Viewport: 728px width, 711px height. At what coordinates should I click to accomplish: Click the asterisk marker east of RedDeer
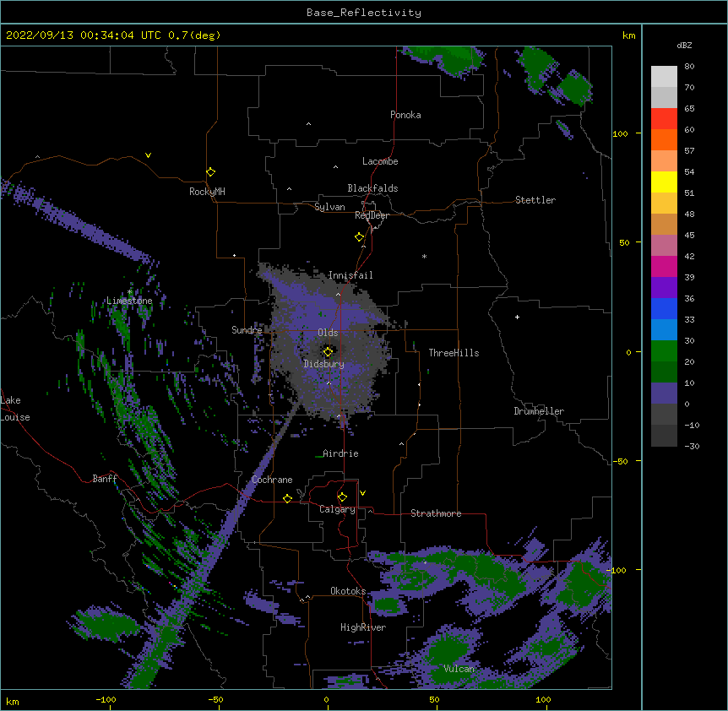coord(424,256)
